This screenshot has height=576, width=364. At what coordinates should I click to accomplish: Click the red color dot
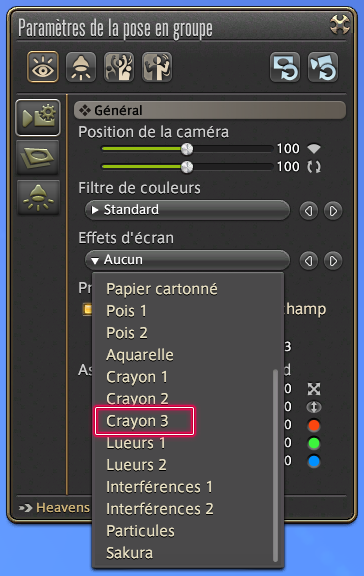tap(314, 425)
